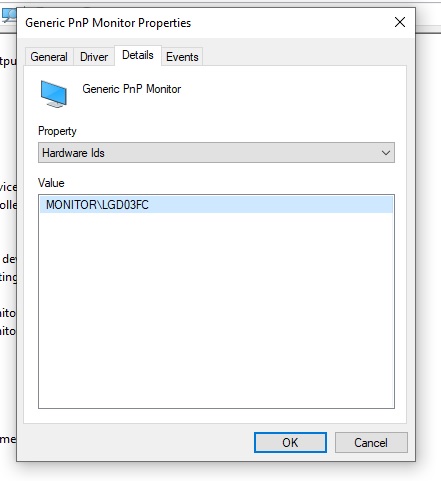
Task: Go to the Events tab
Action: [x=182, y=57]
